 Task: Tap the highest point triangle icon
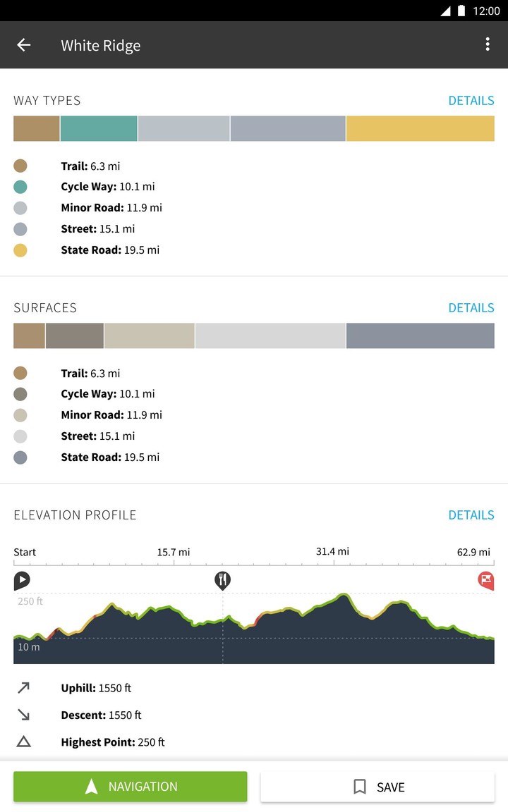(23, 742)
